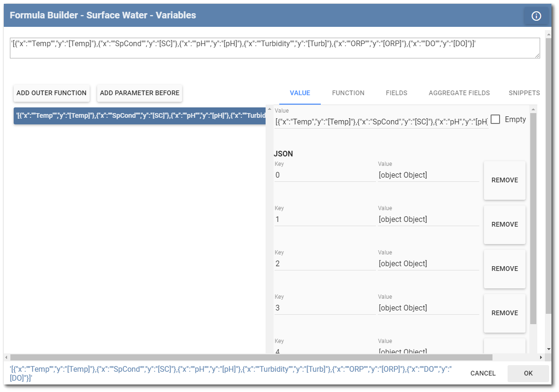Screen dimensions: 559x392
Task: Open the Snippets tab
Action: pos(524,93)
